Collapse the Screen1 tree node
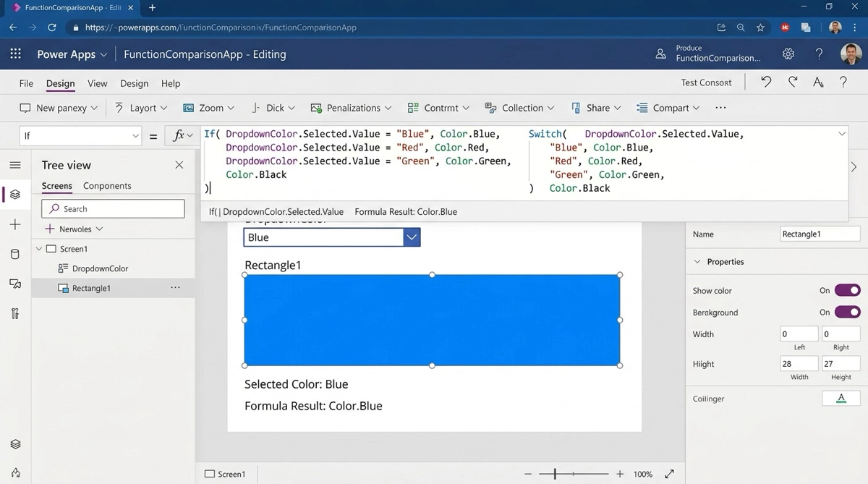 pyautogui.click(x=39, y=249)
